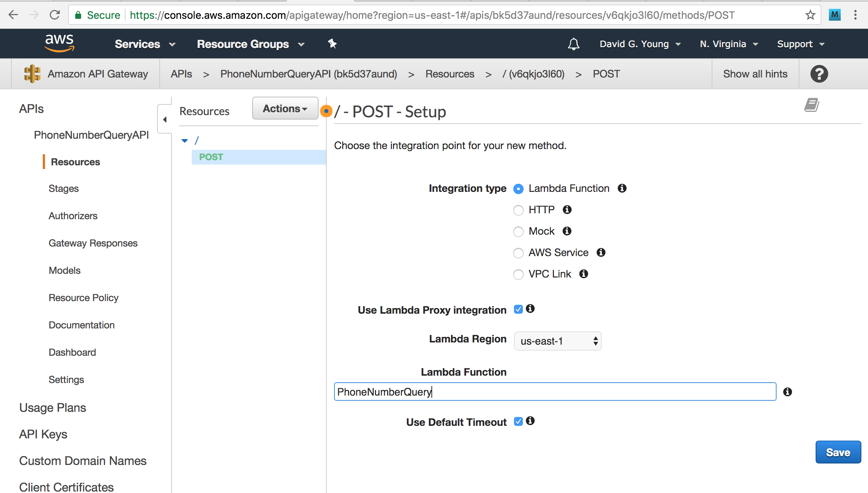The image size is (868, 493).
Task: Open Resource Policy in the sidebar
Action: click(x=83, y=298)
